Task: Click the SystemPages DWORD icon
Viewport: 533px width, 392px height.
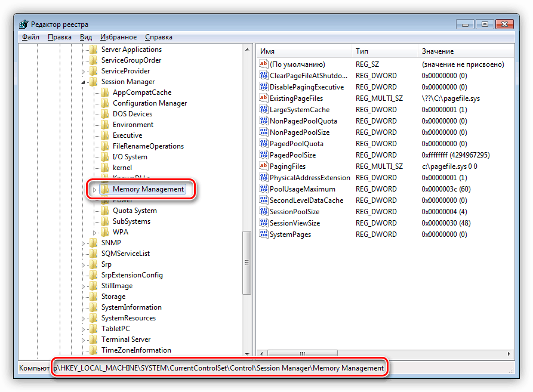Action: pyautogui.click(x=263, y=234)
